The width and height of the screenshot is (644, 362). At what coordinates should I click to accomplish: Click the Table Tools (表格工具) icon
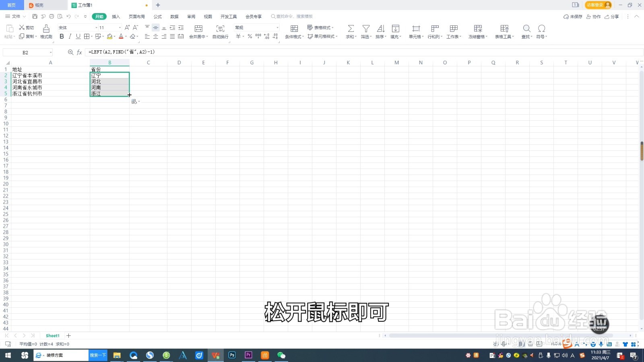point(504,29)
